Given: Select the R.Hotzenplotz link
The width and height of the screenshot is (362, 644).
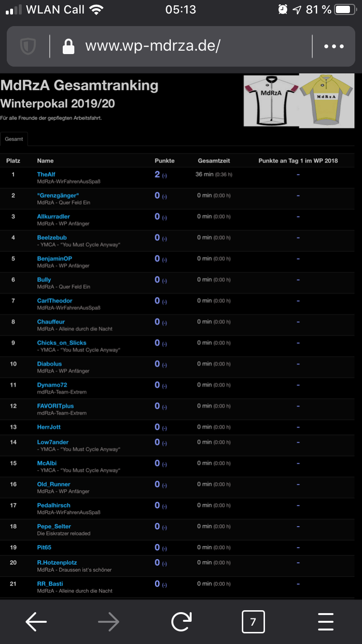Looking at the screenshot, I should (56, 562).
